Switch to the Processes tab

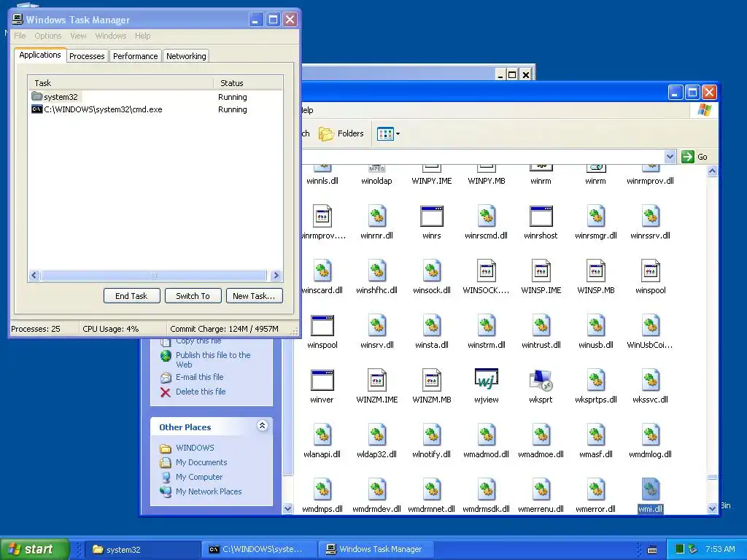tap(87, 56)
